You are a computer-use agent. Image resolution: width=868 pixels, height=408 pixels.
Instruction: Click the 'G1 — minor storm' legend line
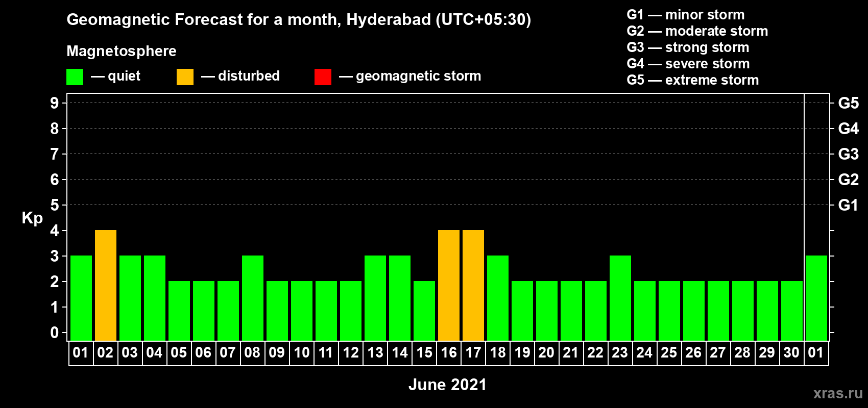(686, 15)
